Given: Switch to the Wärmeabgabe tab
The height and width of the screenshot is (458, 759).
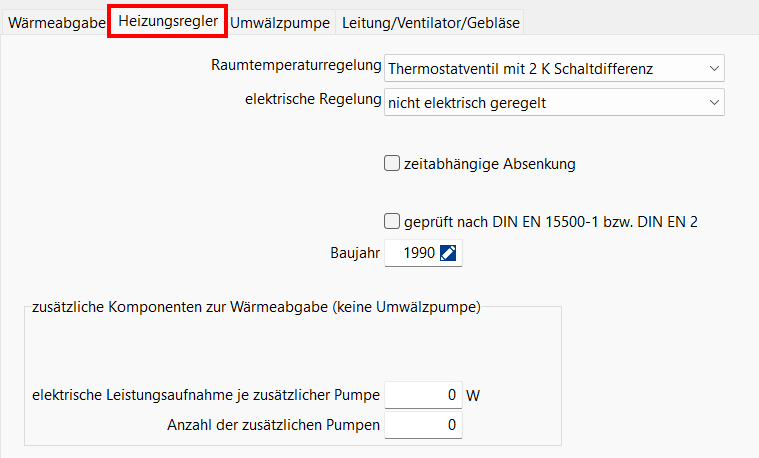Looking at the screenshot, I should (56, 21).
